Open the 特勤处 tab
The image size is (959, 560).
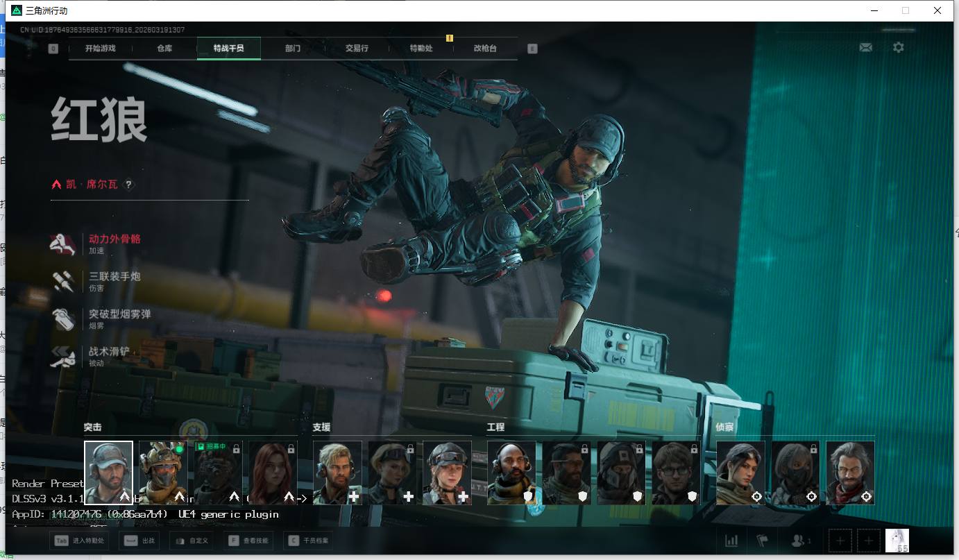pyautogui.click(x=421, y=49)
